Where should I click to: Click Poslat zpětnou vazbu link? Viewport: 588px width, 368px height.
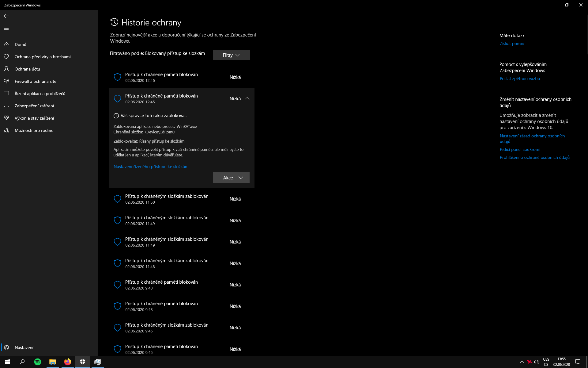(x=520, y=79)
